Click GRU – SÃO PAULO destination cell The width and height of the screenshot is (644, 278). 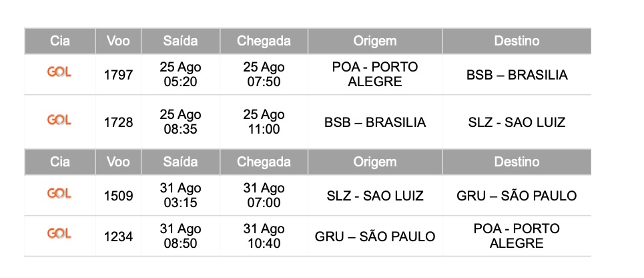tap(517, 196)
